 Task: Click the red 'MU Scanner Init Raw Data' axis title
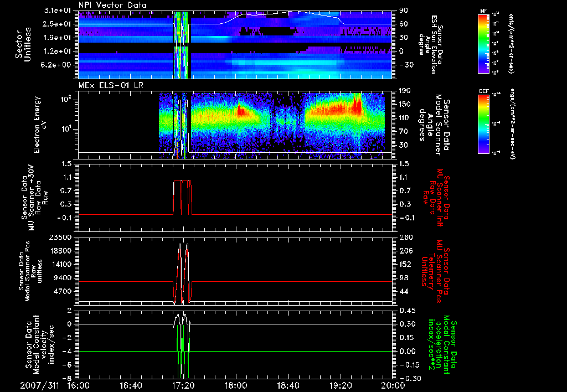436,198
